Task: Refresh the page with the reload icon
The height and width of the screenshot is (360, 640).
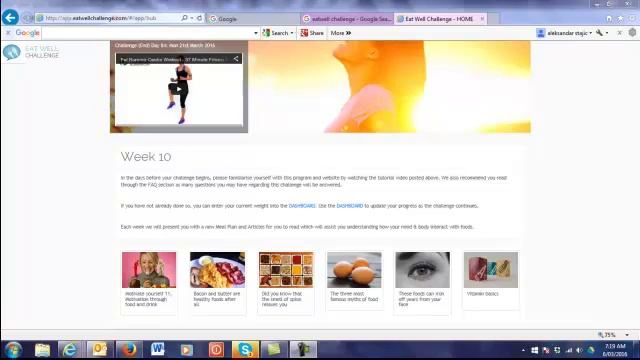Action: tap(200, 18)
